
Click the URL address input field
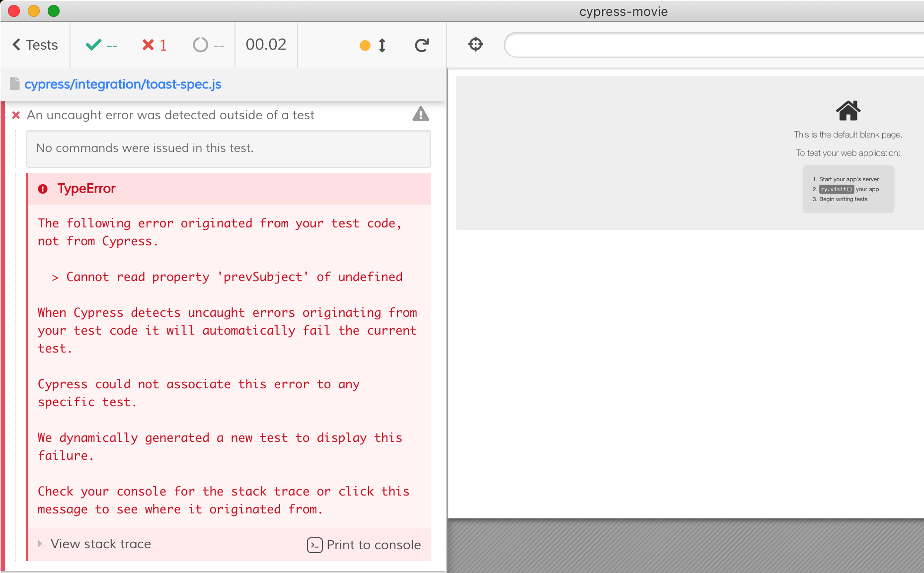(714, 45)
